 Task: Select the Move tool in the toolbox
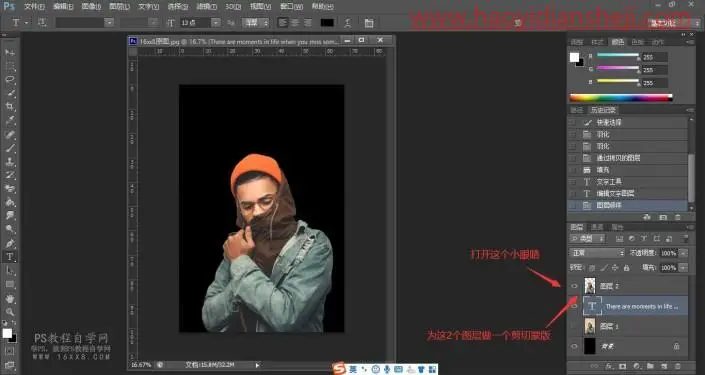pos(10,53)
